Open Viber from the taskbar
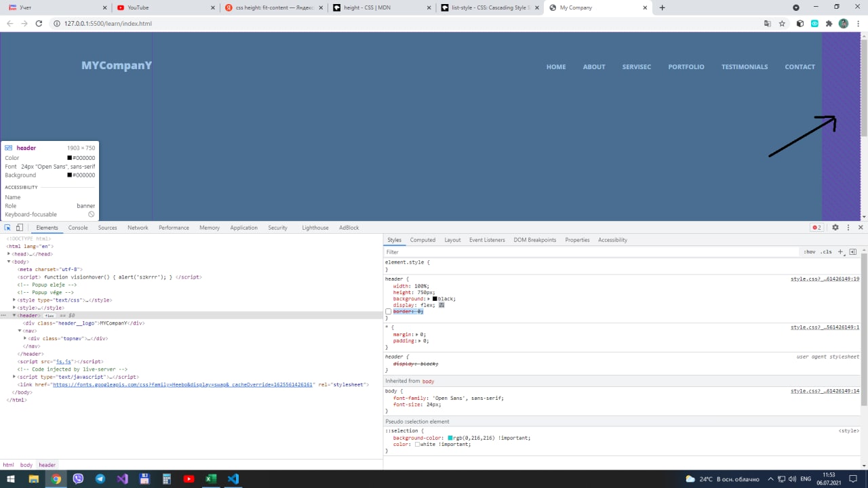This screenshot has height=488, width=868. click(78, 479)
